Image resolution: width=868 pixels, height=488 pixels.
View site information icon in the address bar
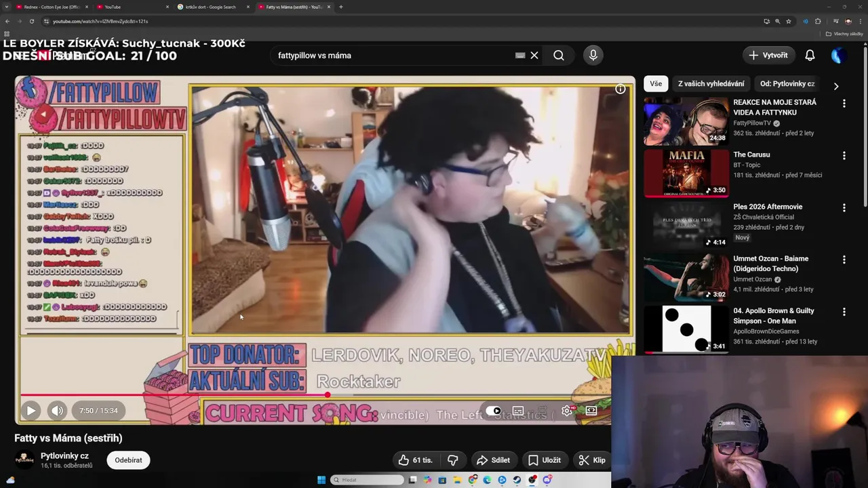(46, 21)
